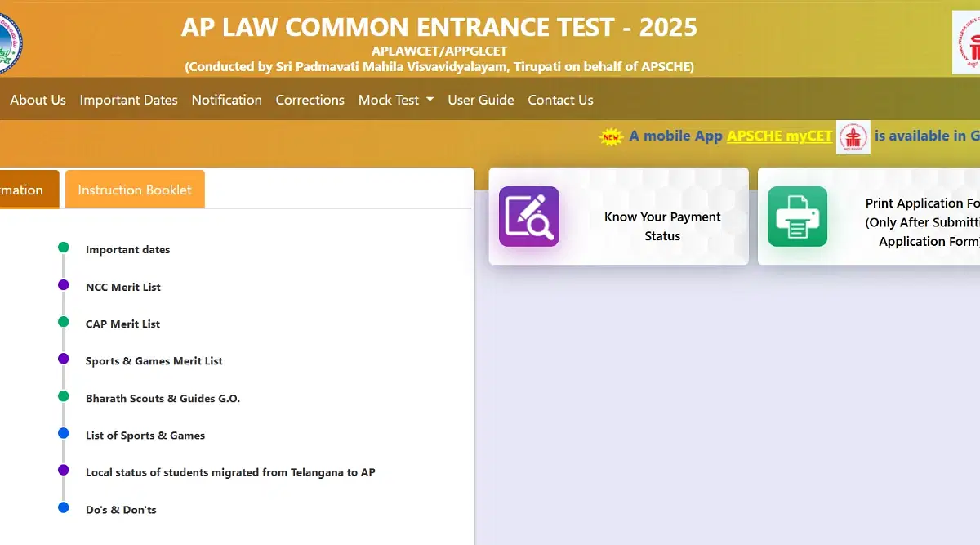980x545 pixels.
Task: Click the green printer icon for Print Application
Action: [797, 217]
